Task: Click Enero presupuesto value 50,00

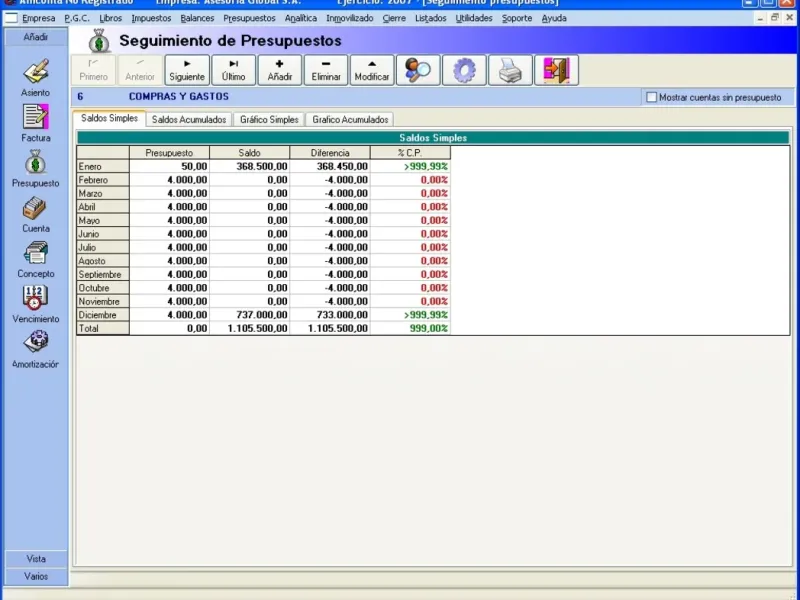Action: point(169,166)
